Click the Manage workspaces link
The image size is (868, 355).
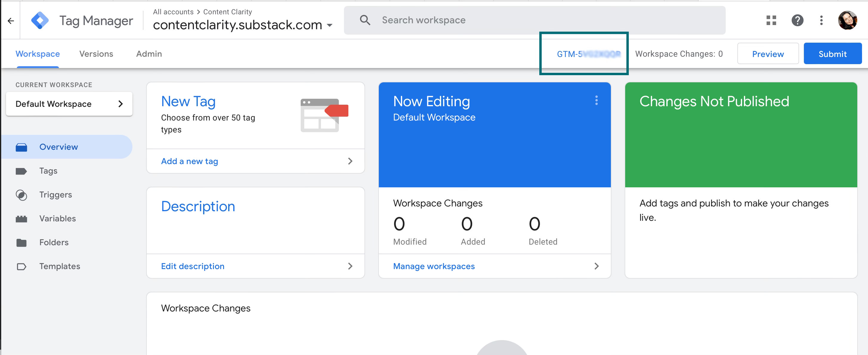pyautogui.click(x=434, y=266)
